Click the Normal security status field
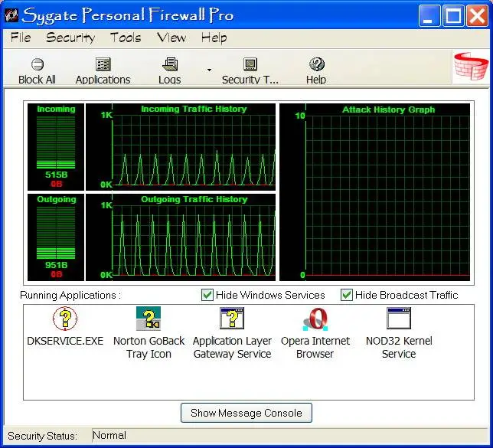The image size is (493, 448). [x=289, y=436]
